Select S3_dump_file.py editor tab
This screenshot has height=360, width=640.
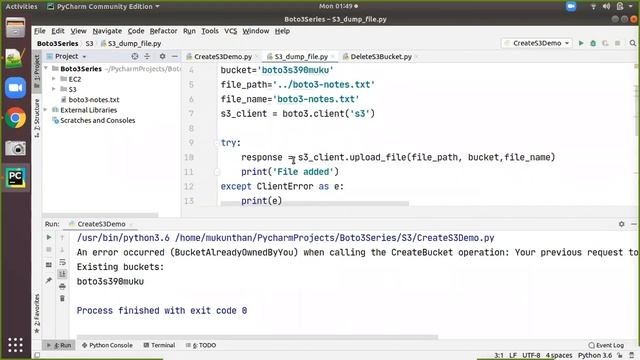click(x=301, y=57)
